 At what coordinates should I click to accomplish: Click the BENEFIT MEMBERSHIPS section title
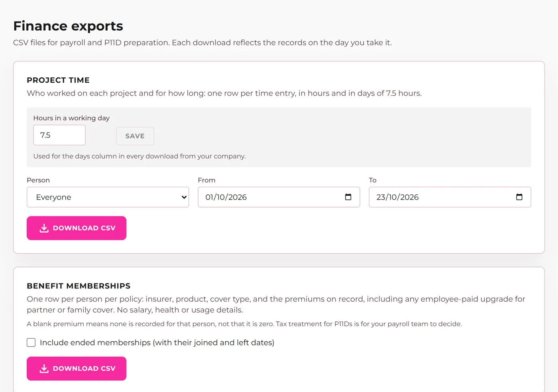79,286
